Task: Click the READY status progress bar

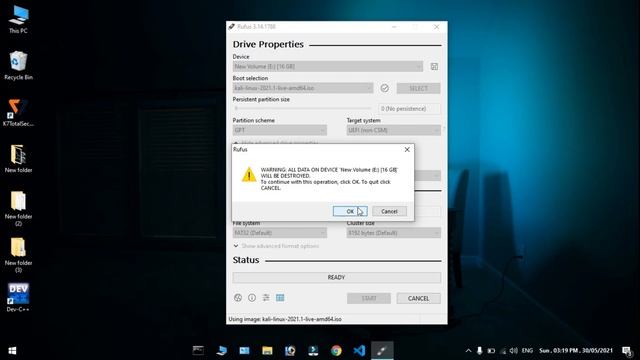Action: tap(337, 278)
